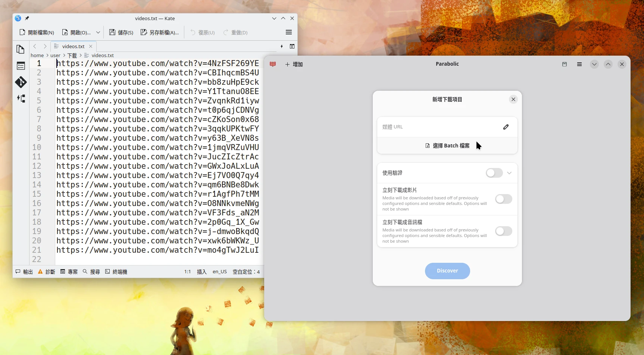Click 'user' in the breadcrumb path
This screenshot has height=355, width=644.
point(55,55)
